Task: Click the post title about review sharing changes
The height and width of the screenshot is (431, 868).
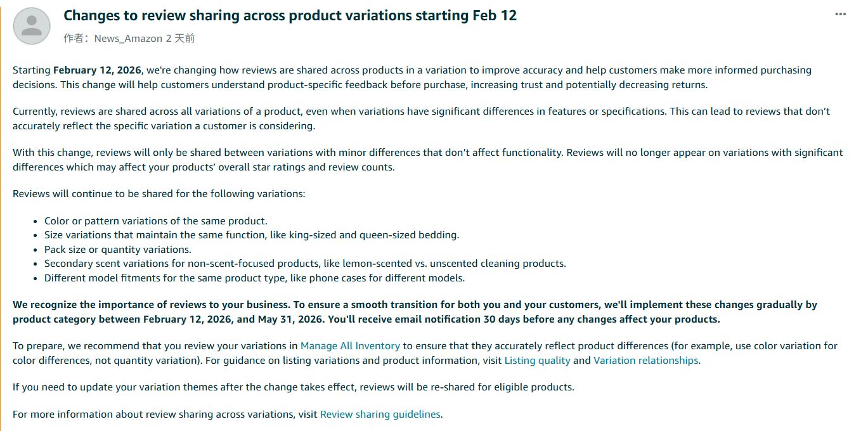Action: [x=290, y=16]
